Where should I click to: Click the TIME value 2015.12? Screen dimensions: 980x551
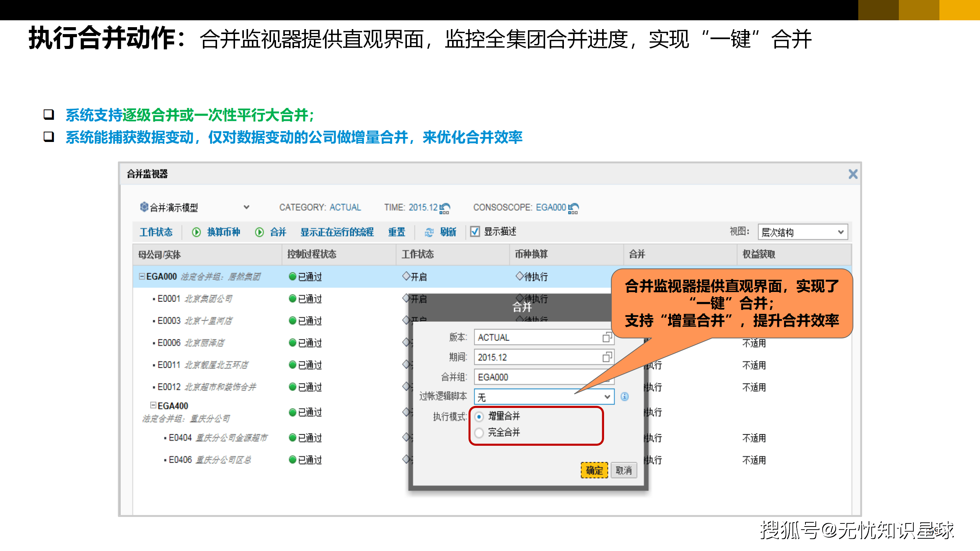tap(423, 207)
